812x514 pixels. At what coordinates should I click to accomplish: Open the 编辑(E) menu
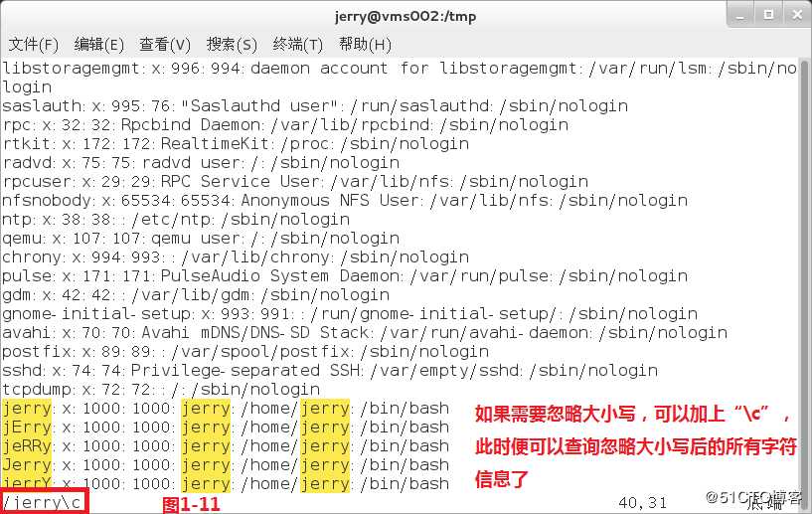99,45
